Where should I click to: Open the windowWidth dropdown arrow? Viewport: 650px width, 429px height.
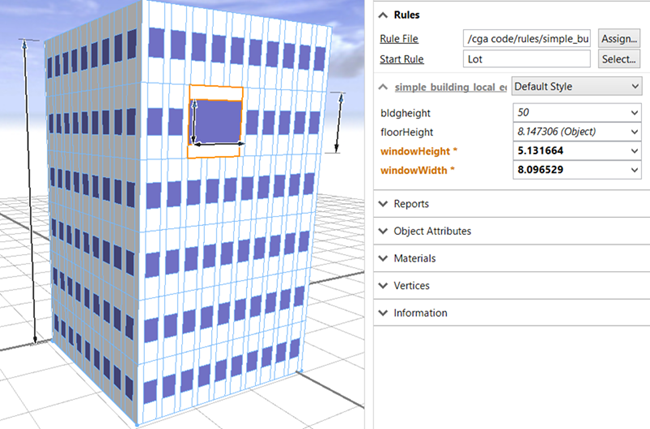coord(633,171)
